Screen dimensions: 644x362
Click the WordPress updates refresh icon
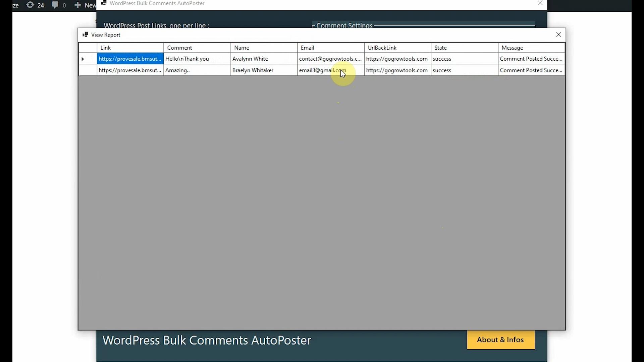[30, 5]
